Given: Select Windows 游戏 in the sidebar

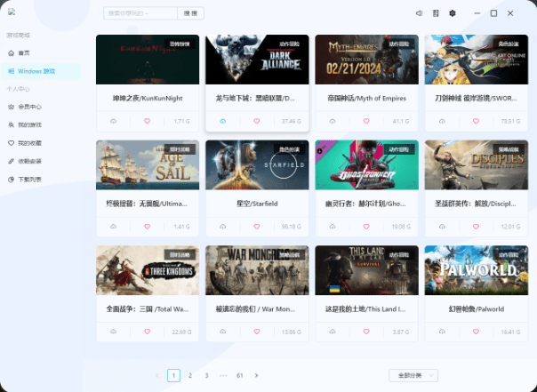Looking at the screenshot, I should [x=41, y=71].
